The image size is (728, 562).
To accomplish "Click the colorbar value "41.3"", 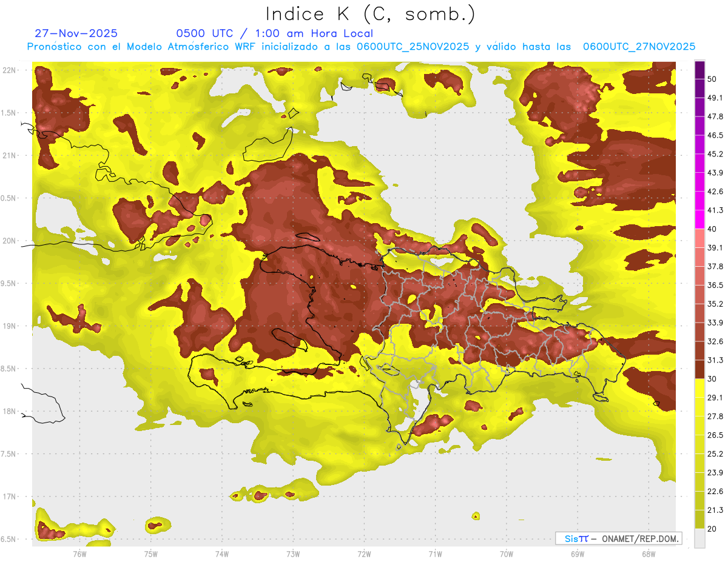I will [715, 210].
